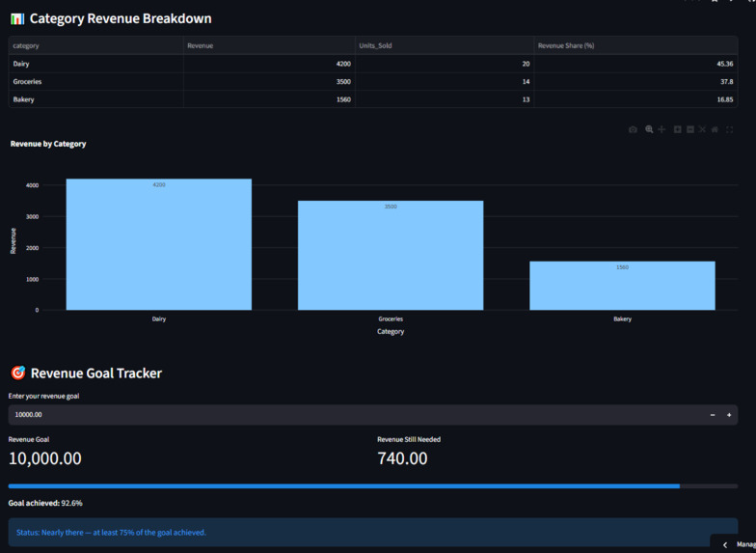Increase the revenue goal with plus stepper
This screenshot has height=553, width=756.
[729, 415]
